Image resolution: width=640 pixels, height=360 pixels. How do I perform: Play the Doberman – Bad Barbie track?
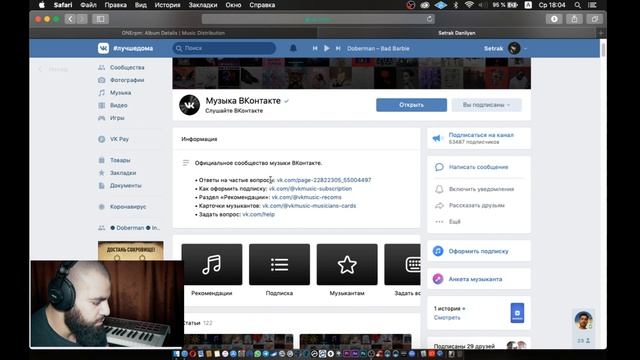coord(327,48)
